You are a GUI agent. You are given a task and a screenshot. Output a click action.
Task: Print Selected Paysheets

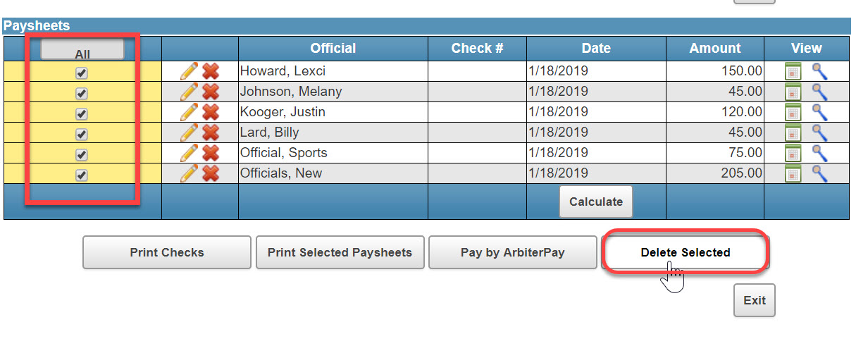(x=340, y=252)
